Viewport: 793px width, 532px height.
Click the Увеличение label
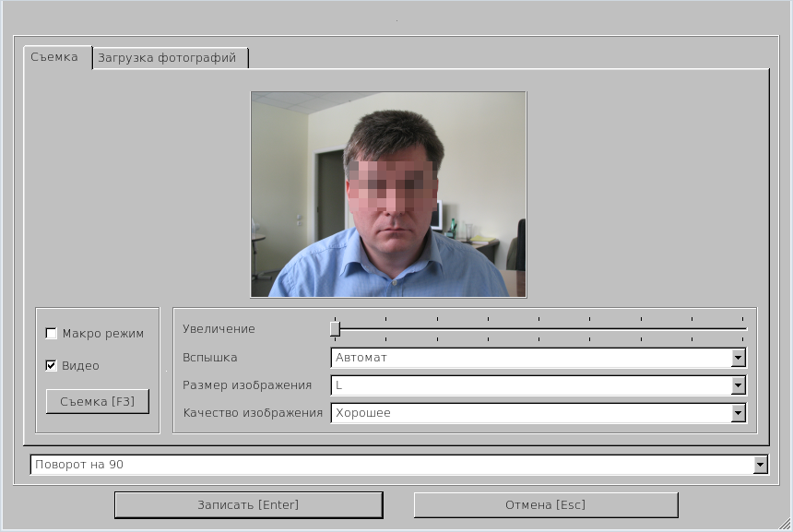pyautogui.click(x=219, y=329)
